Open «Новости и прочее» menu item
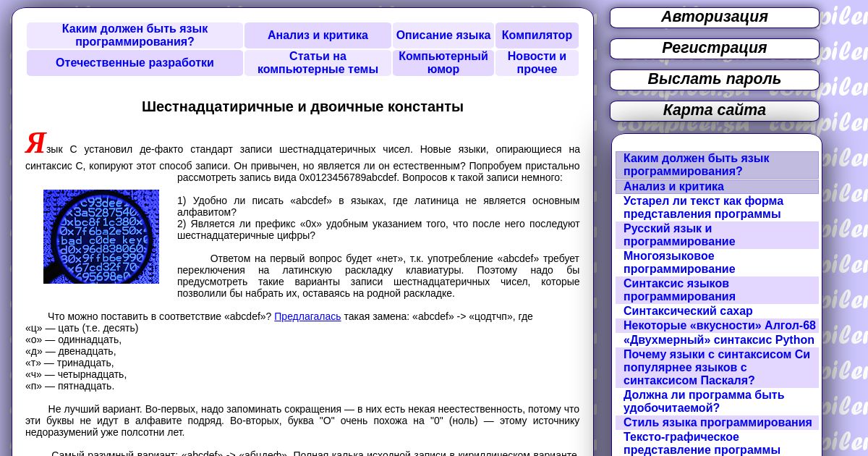The image size is (868, 456). (x=537, y=63)
